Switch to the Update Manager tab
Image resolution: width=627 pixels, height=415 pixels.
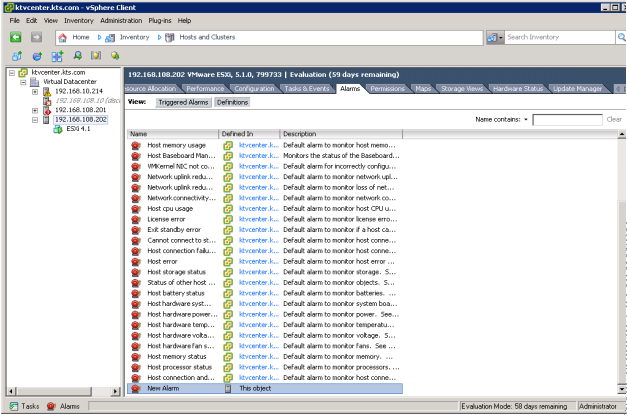(x=577, y=89)
